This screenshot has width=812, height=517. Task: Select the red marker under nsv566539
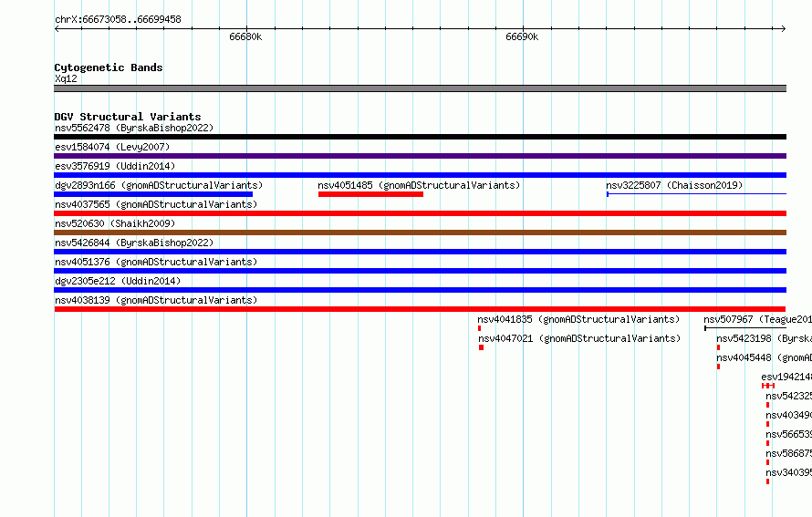767,443
